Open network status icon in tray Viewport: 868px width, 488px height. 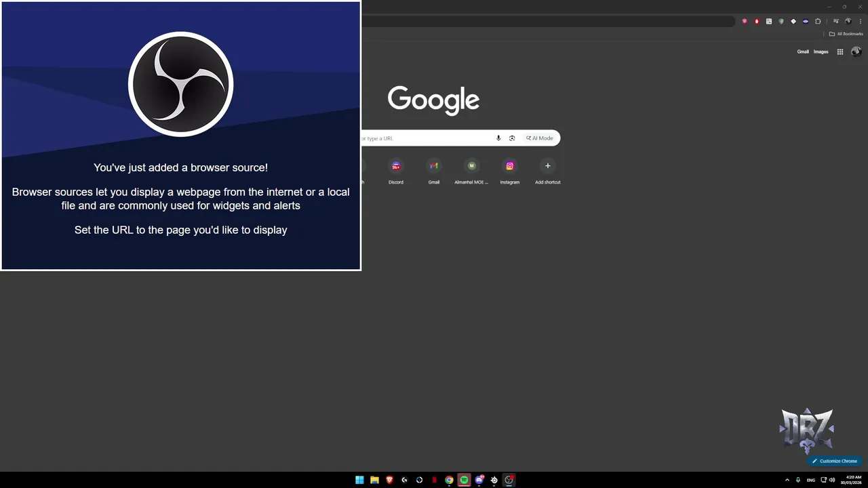[824, 480]
